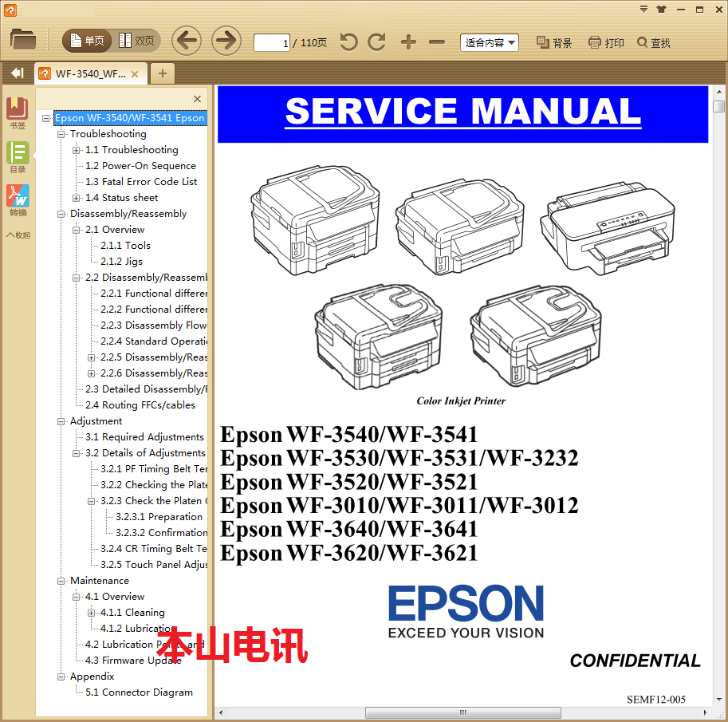Rotate page counterclockwise

(x=348, y=42)
